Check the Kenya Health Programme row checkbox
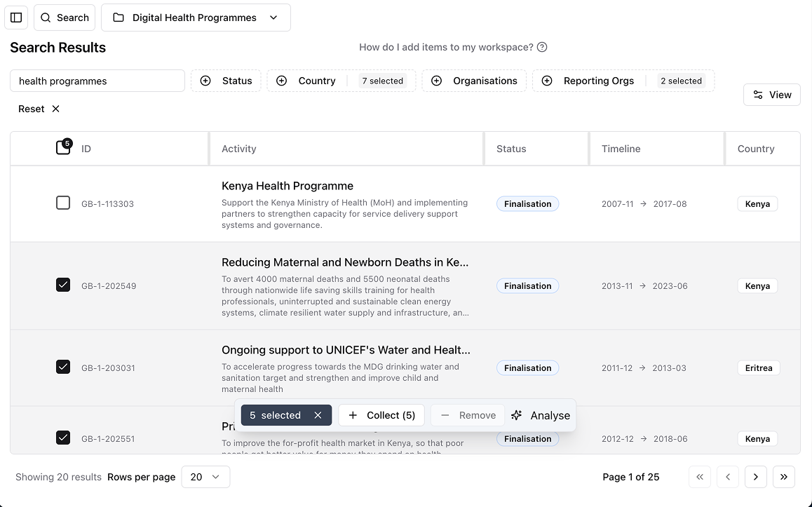This screenshot has height=507, width=812. tap(63, 203)
